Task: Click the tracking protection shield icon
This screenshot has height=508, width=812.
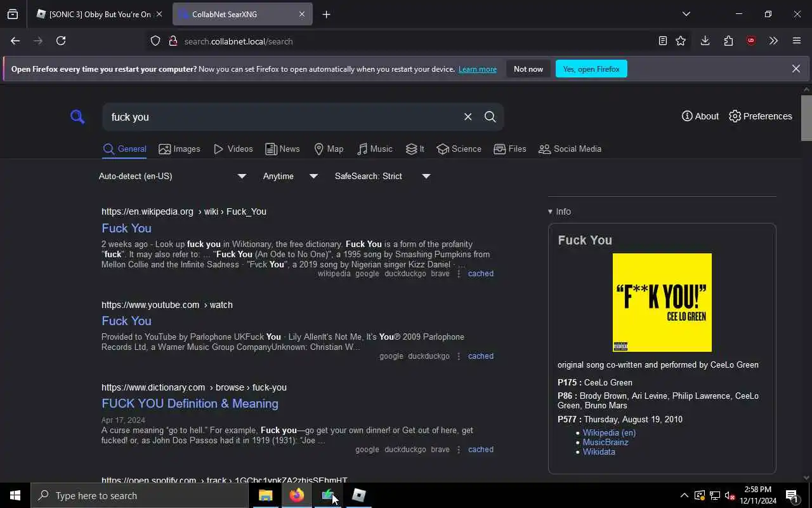Action: pyautogui.click(x=155, y=41)
